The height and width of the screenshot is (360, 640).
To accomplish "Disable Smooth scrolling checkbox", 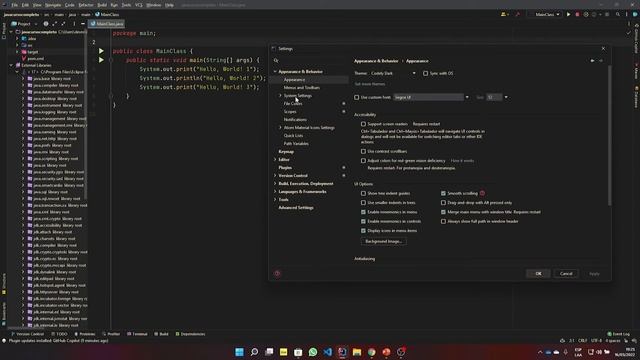I will (443, 193).
